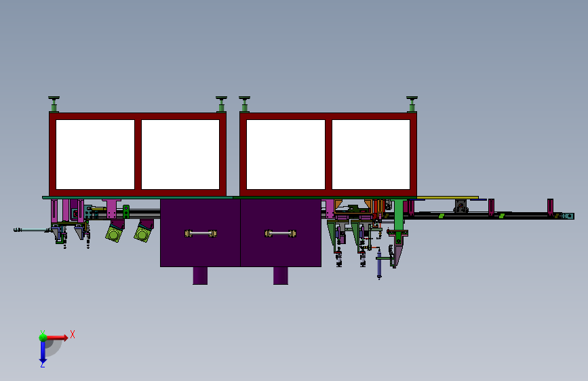
Task: Click the red X axis arrow on triad
Action: click(x=58, y=338)
